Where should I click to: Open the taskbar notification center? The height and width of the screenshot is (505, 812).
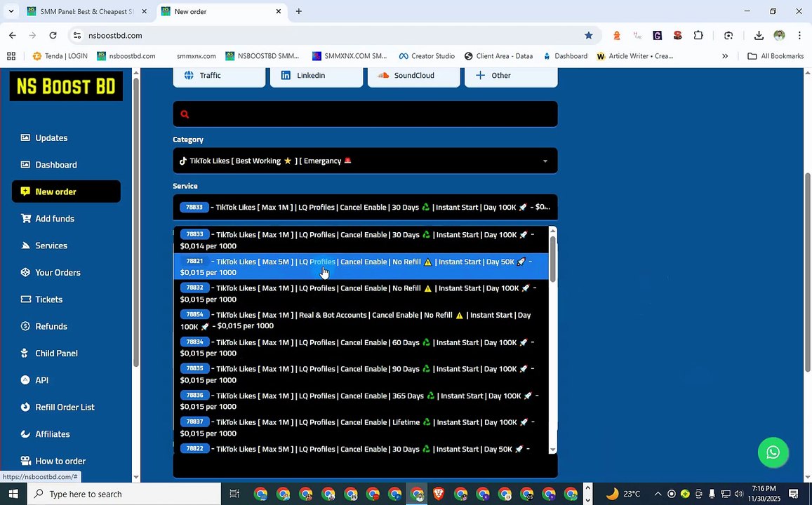click(x=793, y=494)
